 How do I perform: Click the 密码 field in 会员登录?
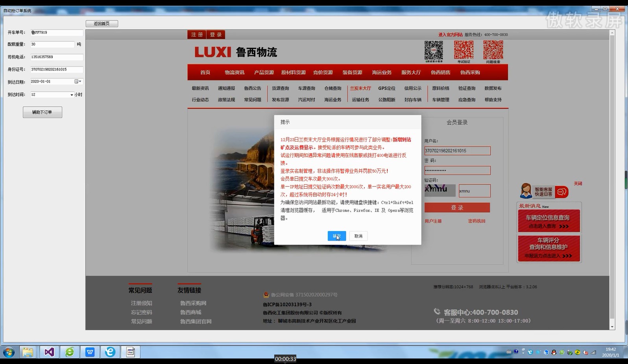tap(457, 170)
